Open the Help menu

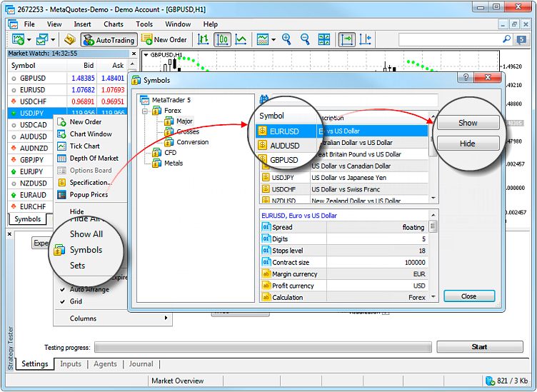coord(210,24)
